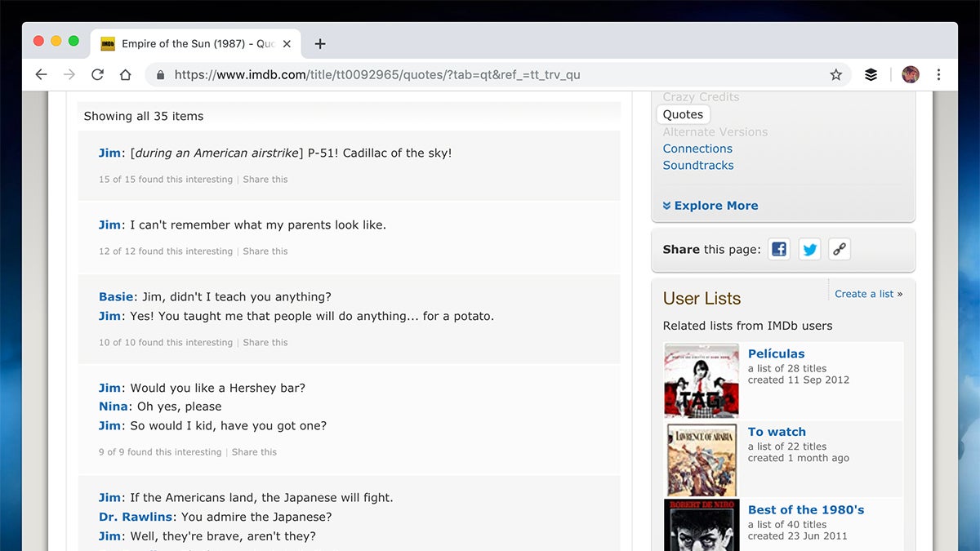Reload the quotes page
The height and width of the screenshot is (551, 980).
[97, 74]
